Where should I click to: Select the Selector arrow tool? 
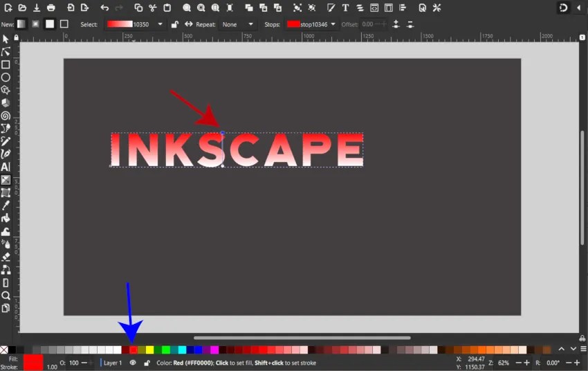[x=6, y=39]
